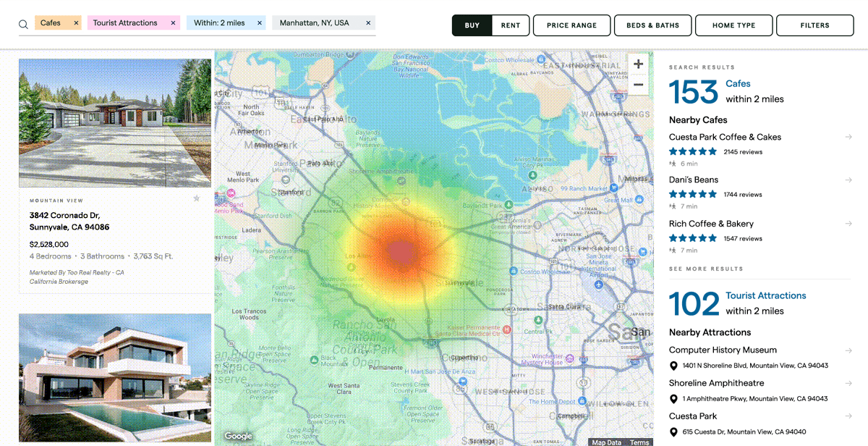This screenshot has height=446, width=868.
Task: Click walking icon under Rich Coffee & Bakery
Action: pos(673,251)
